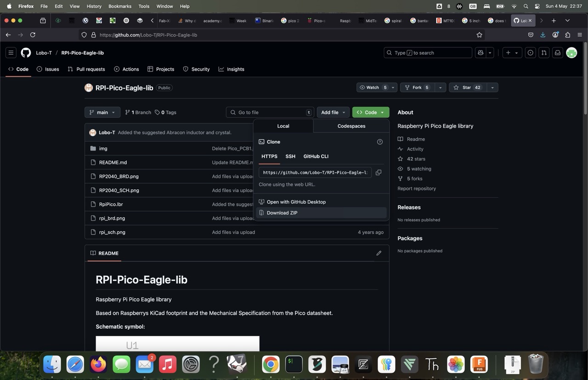The height and width of the screenshot is (380, 588).
Task: Open the main branch selector dropdown
Action: pos(102,112)
